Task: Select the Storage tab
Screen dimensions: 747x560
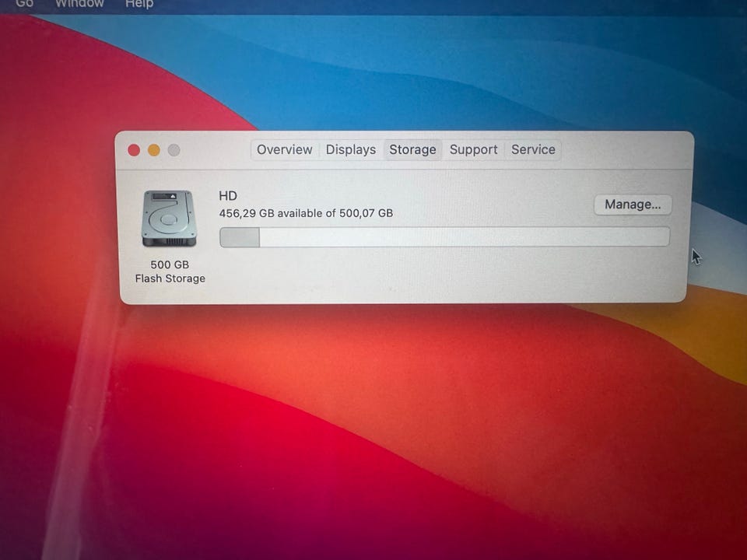Action: 412,149
